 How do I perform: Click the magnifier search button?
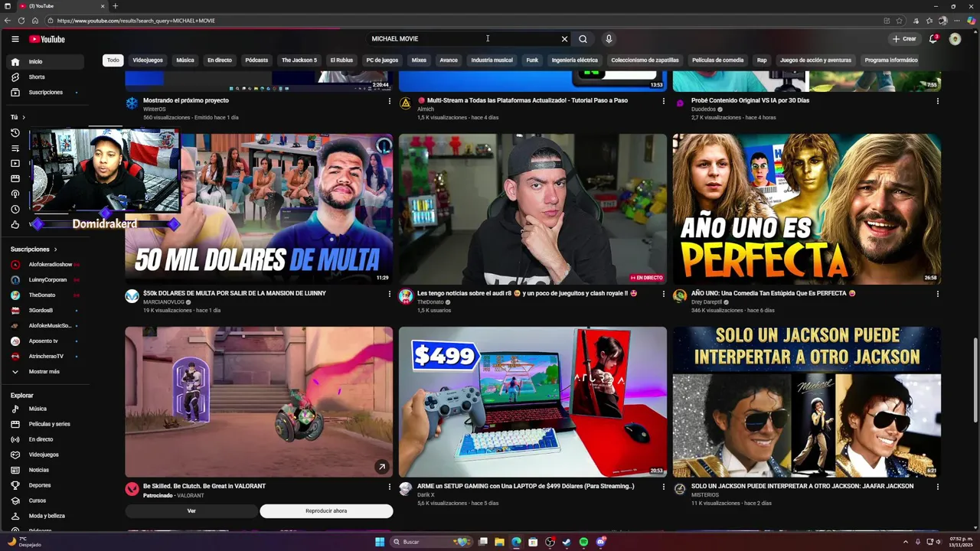(x=583, y=39)
